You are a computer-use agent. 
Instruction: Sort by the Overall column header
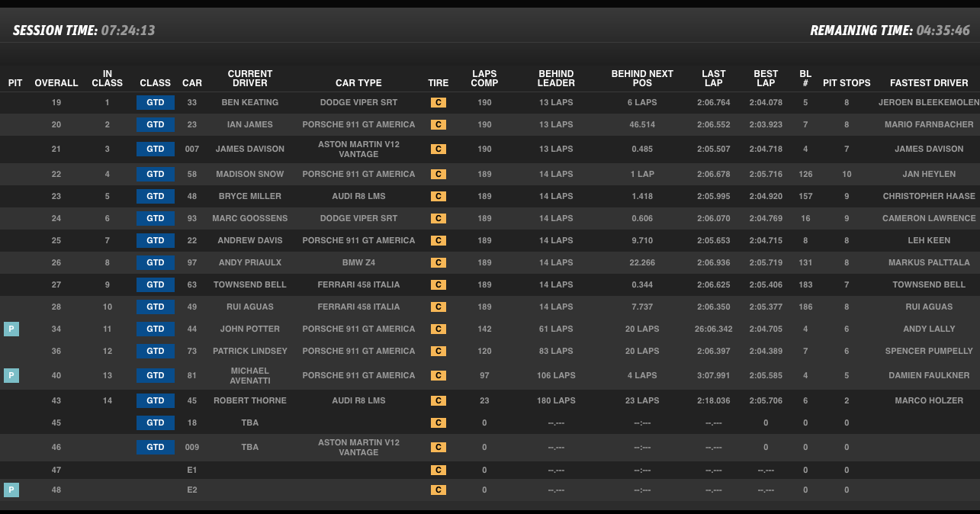56,83
